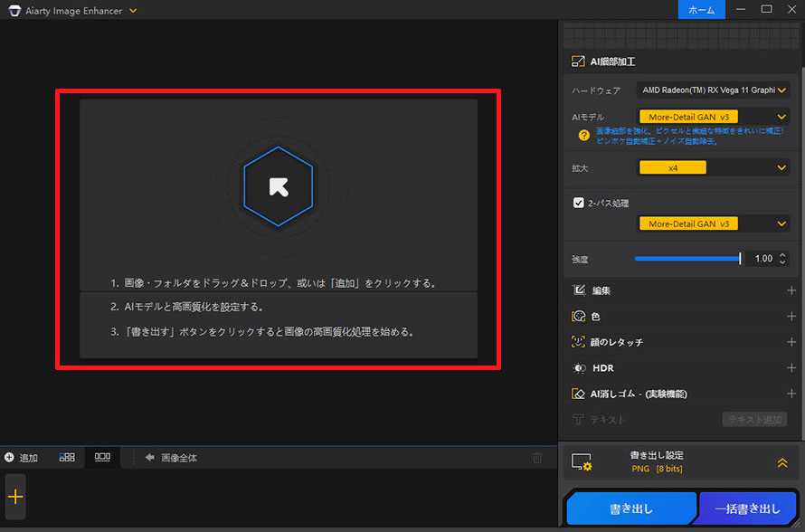Image resolution: width=805 pixels, height=532 pixels.
Task: Expand the 色 section with plus
Action: pyautogui.click(x=791, y=317)
